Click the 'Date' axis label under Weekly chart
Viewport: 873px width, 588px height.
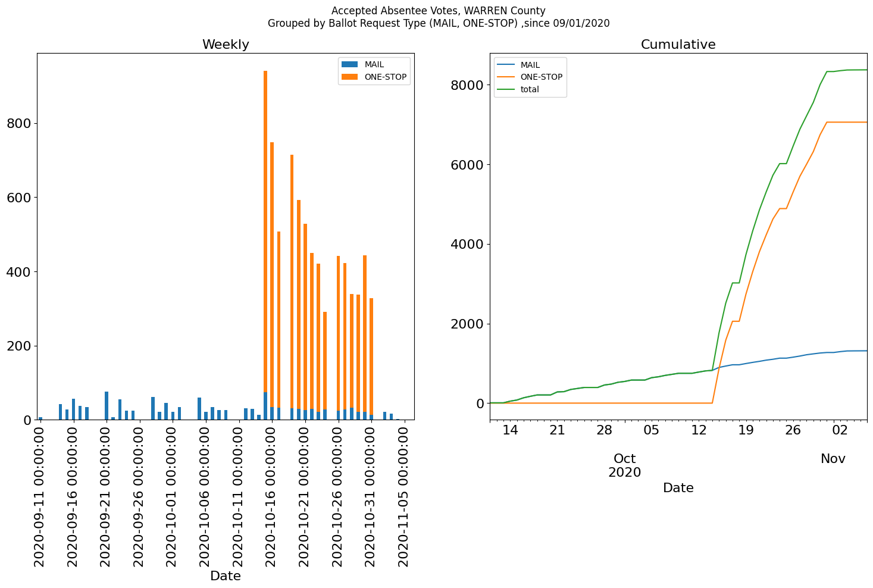(226, 576)
